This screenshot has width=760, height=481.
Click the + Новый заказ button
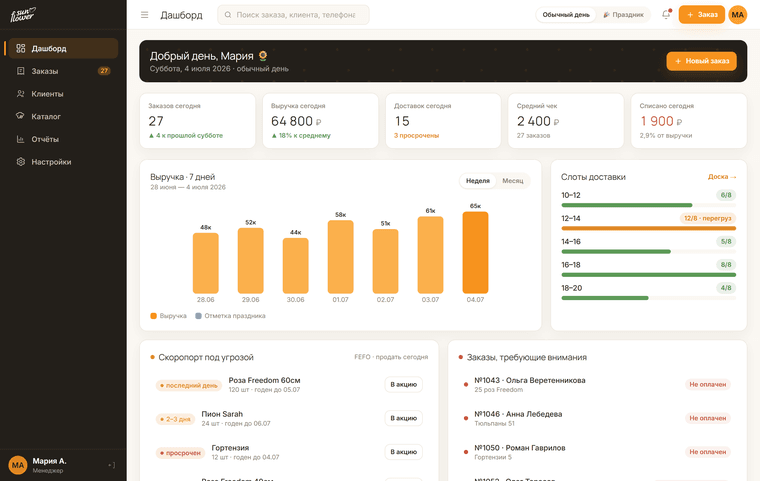coord(701,61)
